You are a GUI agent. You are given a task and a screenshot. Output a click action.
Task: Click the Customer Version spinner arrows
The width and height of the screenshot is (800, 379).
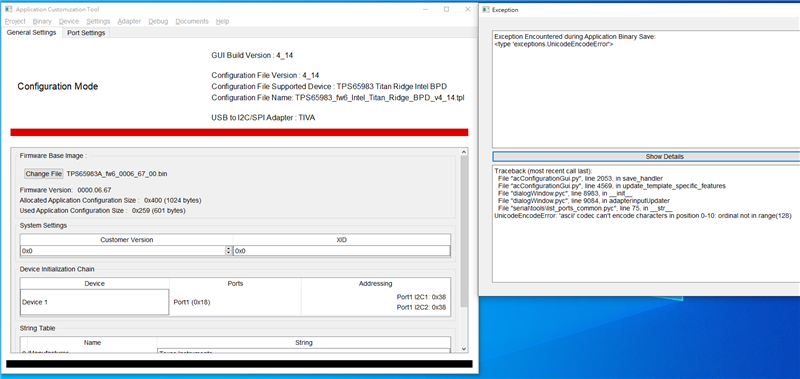click(229, 251)
